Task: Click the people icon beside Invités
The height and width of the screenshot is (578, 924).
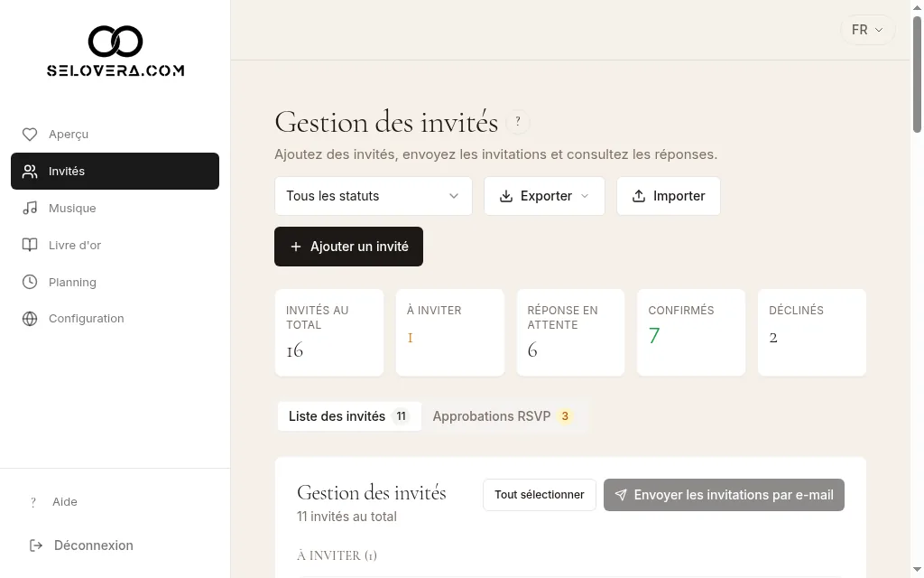Action: click(x=30, y=171)
